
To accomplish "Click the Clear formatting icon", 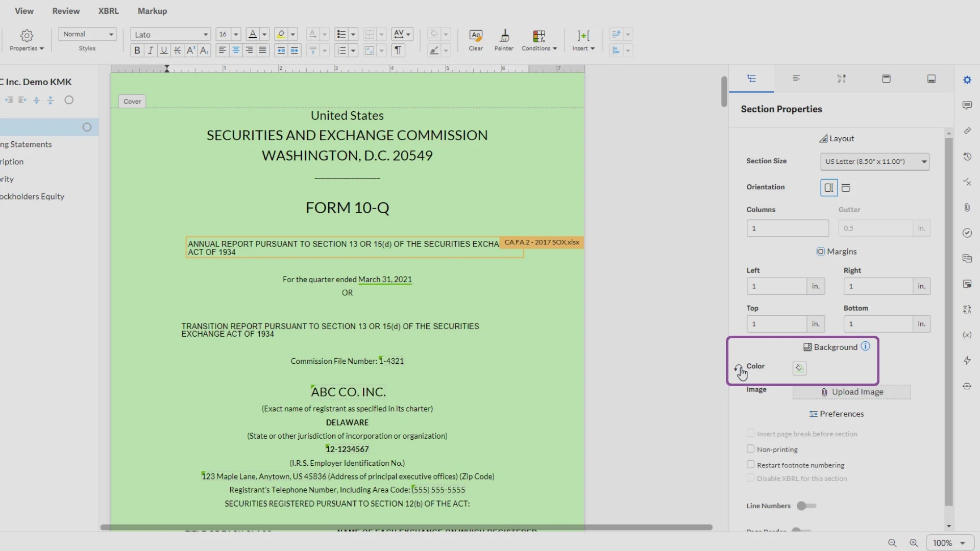I will [475, 40].
